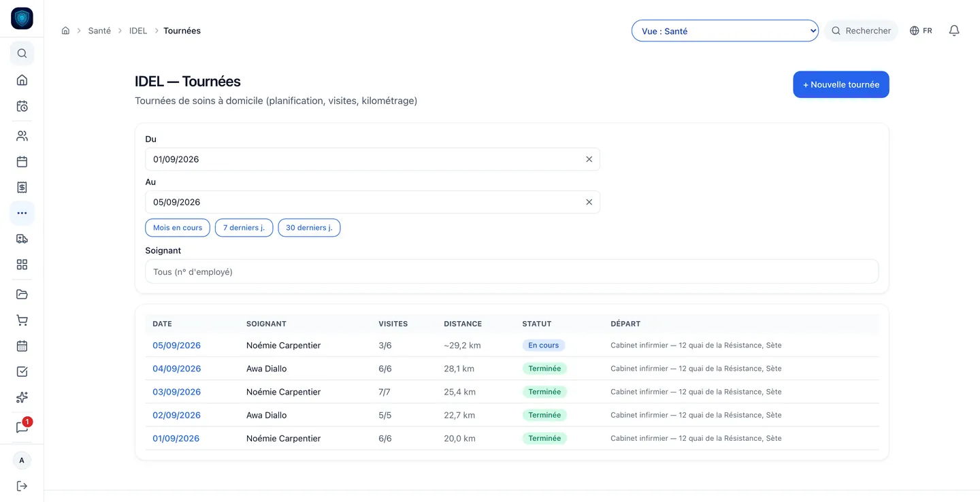Click the + Nouvelle tournée button
Image resolution: width=980 pixels, height=502 pixels.
coord(841,84)
